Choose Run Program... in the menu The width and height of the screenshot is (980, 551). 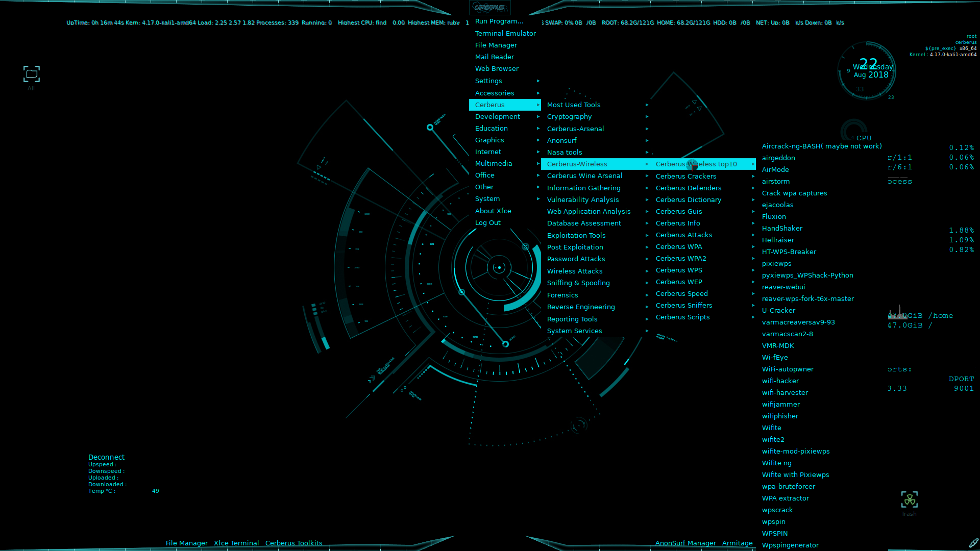click(x=499, y=21)
